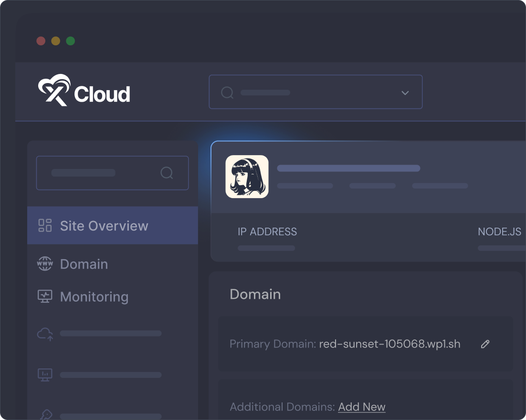Screen dimensions: 526x420
Task: Click the Domain section heading
Action: pos(255,294)
